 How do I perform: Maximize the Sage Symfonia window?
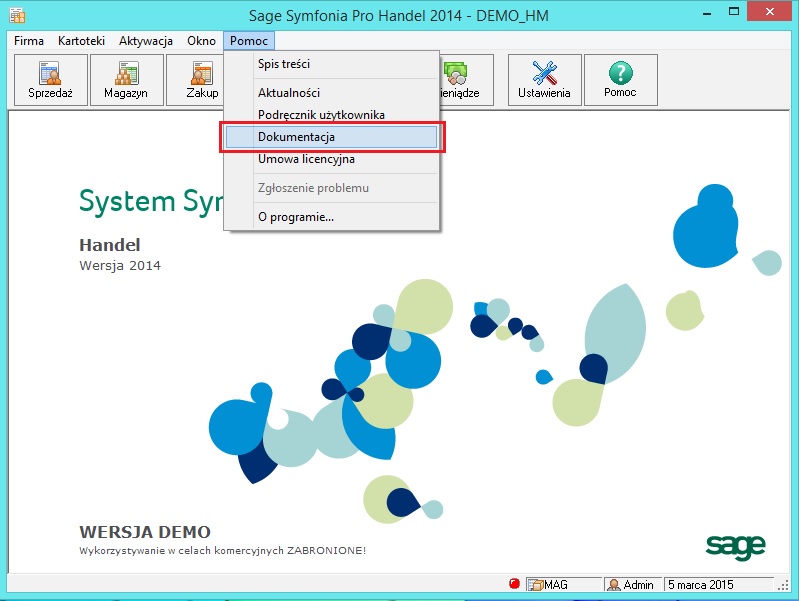pyautogui.click(x=734, y=12)
